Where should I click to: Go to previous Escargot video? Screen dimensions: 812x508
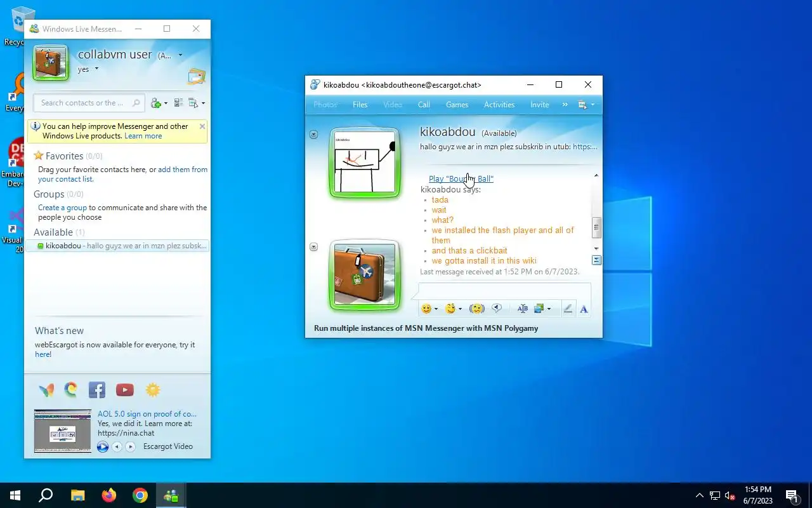[117, 447]
